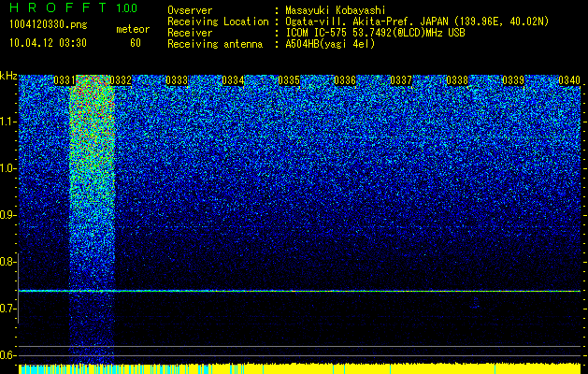
Task: Click the meteor label
Action: tap(133, 29)
